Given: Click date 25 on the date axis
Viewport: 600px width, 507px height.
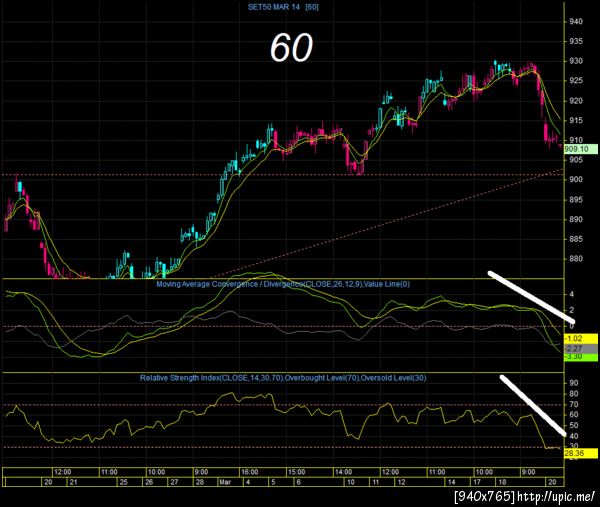Looking at the screenshot, I should pyautogui.click(x=123, y=482).
